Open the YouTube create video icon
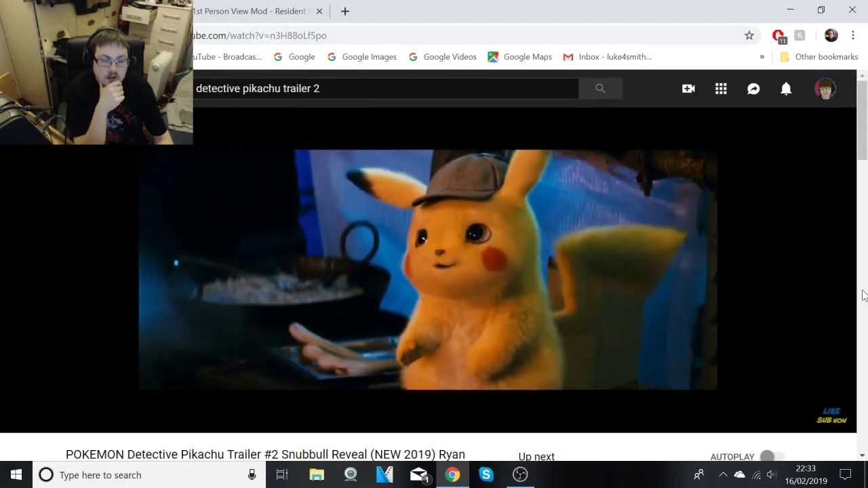Screen dimensions: 868x488 (x=688, y=89)
